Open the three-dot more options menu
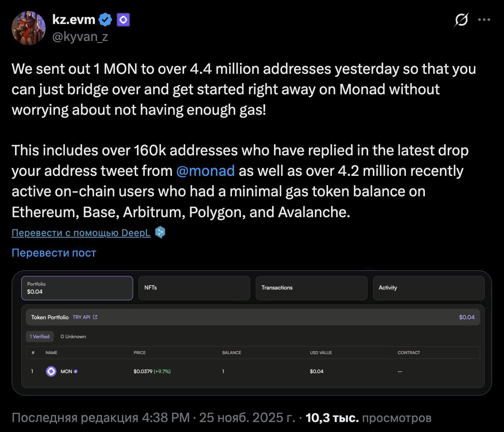 (x=484, y=19)
